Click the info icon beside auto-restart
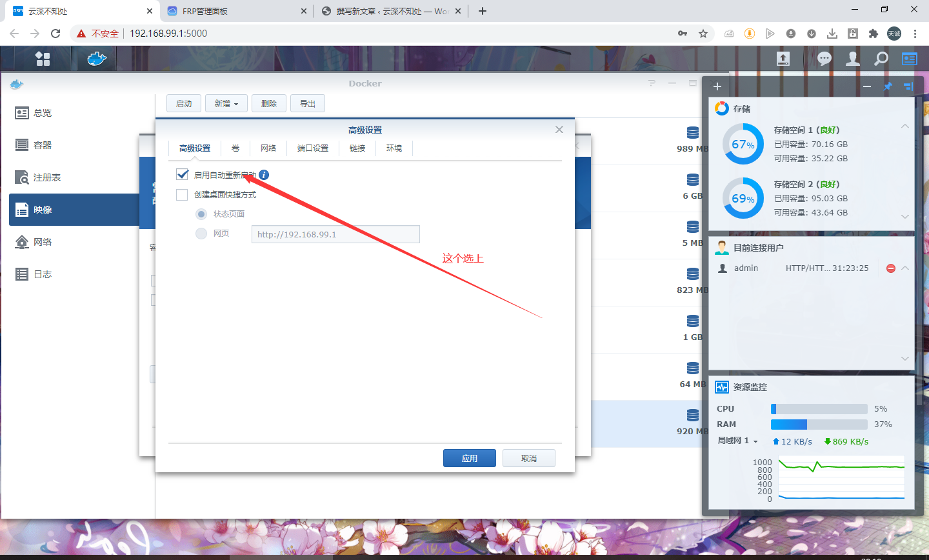Image resolution: width=929 pixels, height=560 pixels. pos(264,175)
